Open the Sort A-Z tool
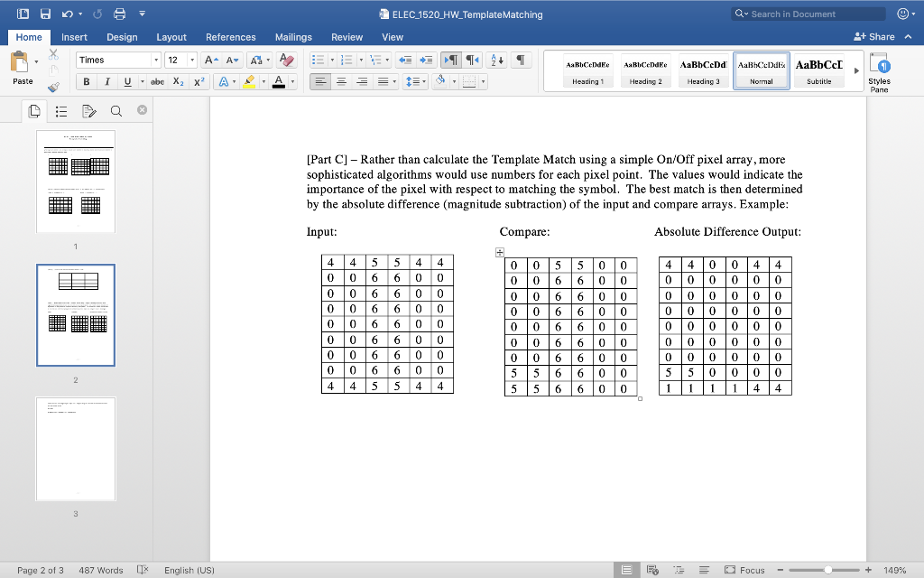924x578 pixels. (x=497, y=61)
